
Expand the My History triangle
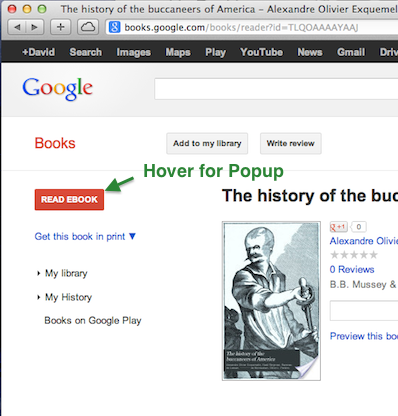(x=39, y=297)
